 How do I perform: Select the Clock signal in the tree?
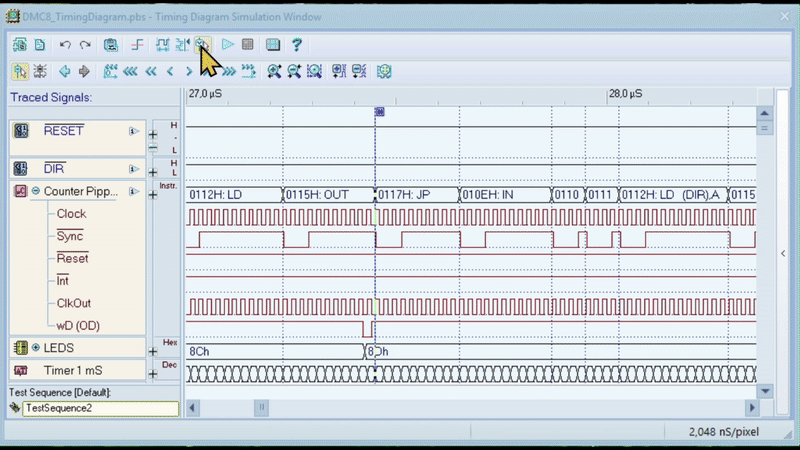pos(71,214)
